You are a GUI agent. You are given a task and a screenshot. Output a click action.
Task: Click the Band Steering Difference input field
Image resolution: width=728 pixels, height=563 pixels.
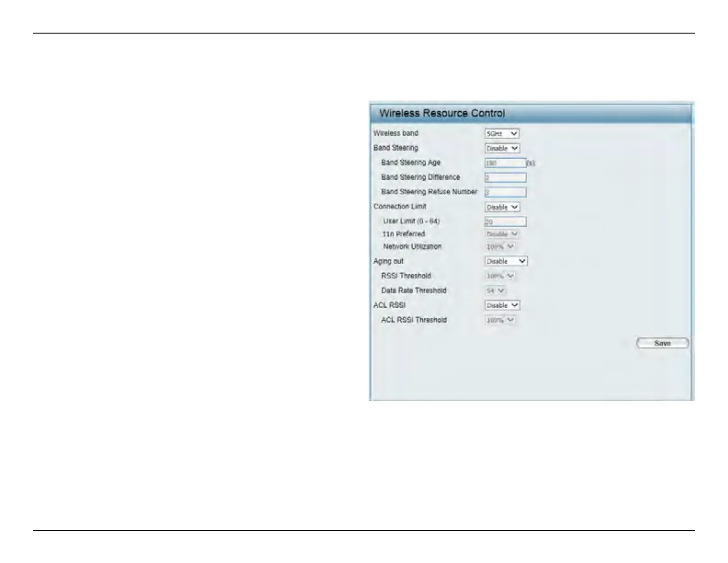pyautogui.click(x=505, y=178)
